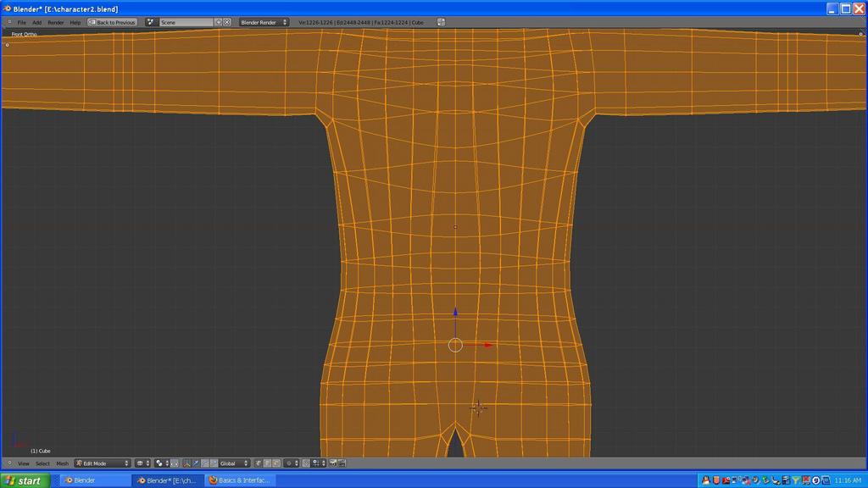Click the info header editor type icon
Screen dimensions: 868x488
[x=8, y=23]
